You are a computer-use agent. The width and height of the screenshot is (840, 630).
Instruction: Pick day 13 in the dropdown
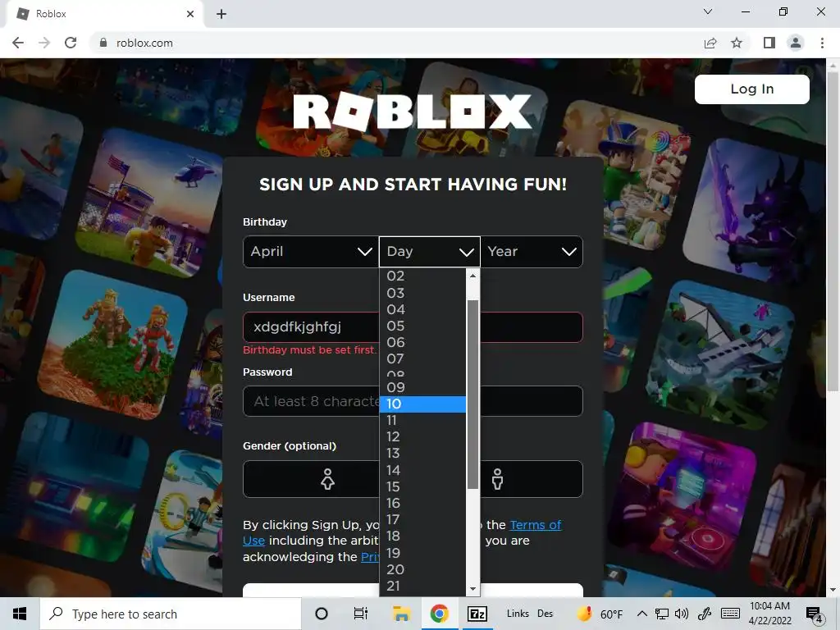422,453
